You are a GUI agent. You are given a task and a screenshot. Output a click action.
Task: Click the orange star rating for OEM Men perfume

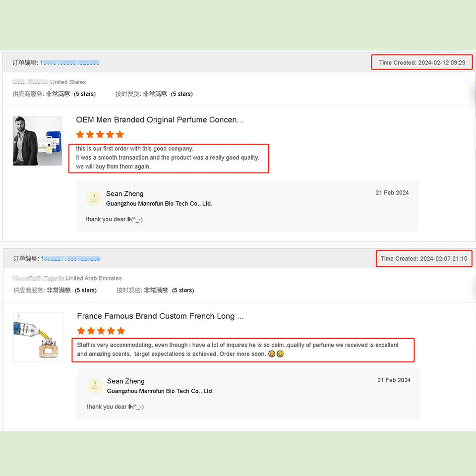tap(100, 134)
